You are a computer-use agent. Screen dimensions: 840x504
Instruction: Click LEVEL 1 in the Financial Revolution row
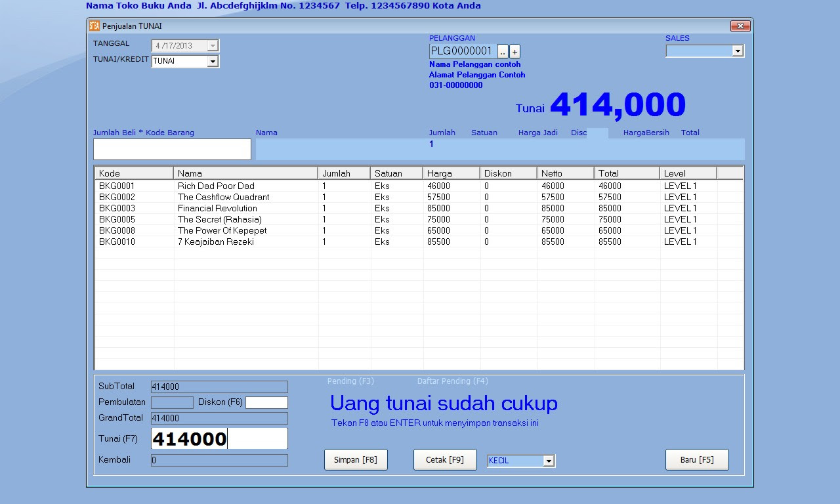point(681,209)
